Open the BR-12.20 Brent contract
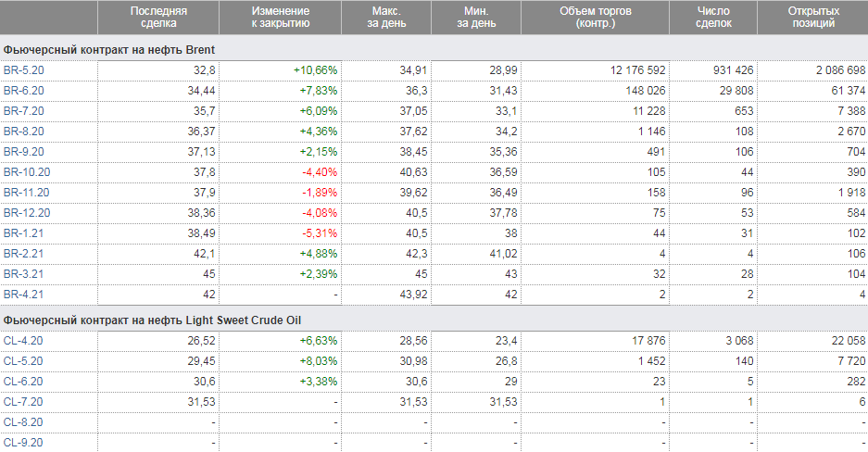The width and height of the screenshot is (868, 452). pos(27,213)
